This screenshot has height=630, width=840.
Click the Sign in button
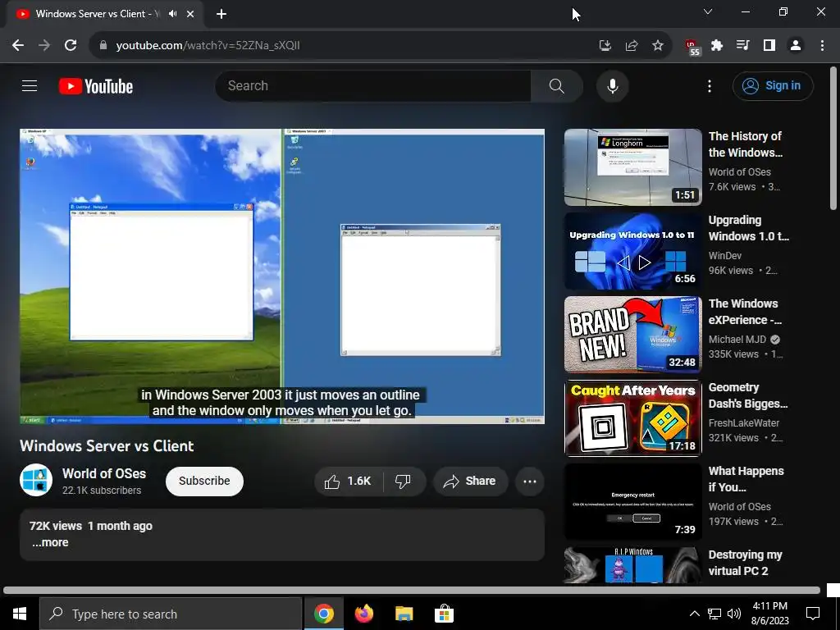pyautogui.click(x=773, y=85)
